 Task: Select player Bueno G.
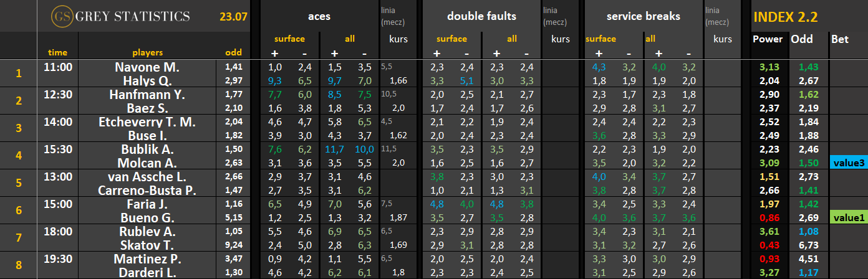147,217
